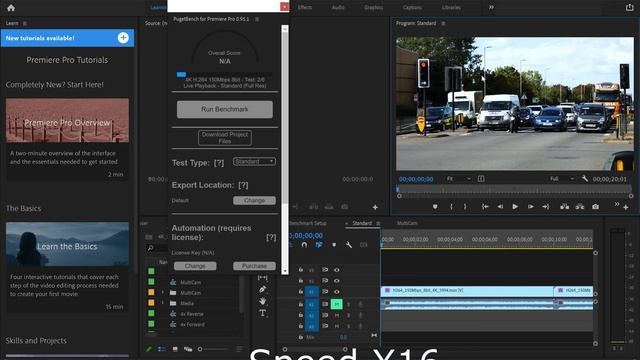Show more workspaces with double chevron
This screenshot has width=640, height=360.
coord(491,7)
